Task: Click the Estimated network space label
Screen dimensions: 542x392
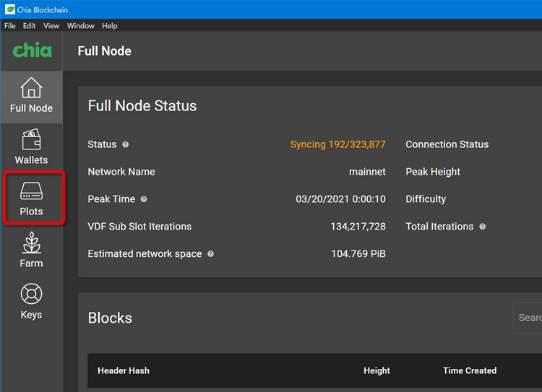Action: (145, 254)
